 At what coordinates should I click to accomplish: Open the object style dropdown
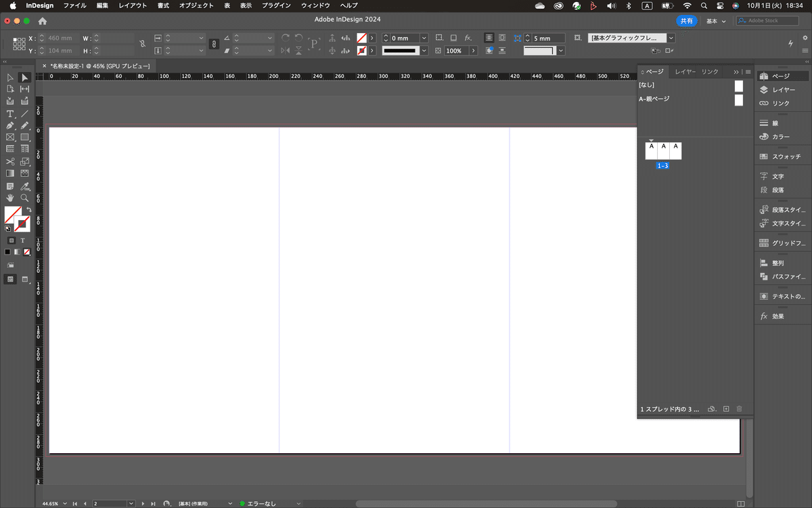[x=671, y=38]
